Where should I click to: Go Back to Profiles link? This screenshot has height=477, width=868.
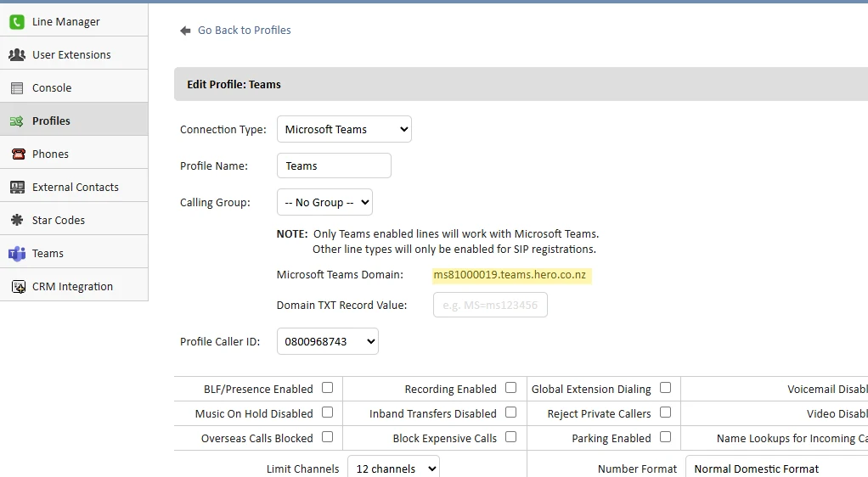(244, 31)
